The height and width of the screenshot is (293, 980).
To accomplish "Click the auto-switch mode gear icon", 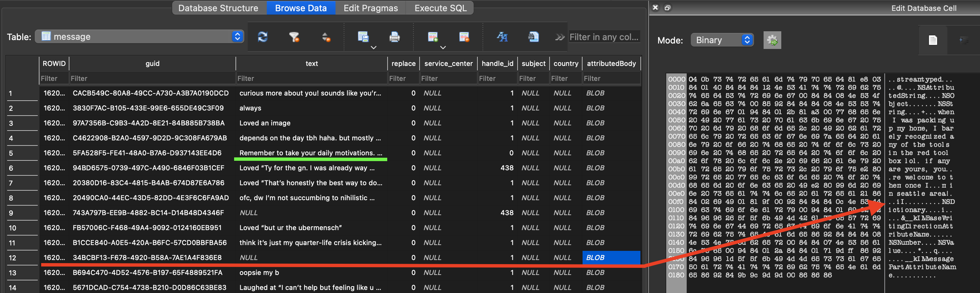I will [x=772, y=40].
